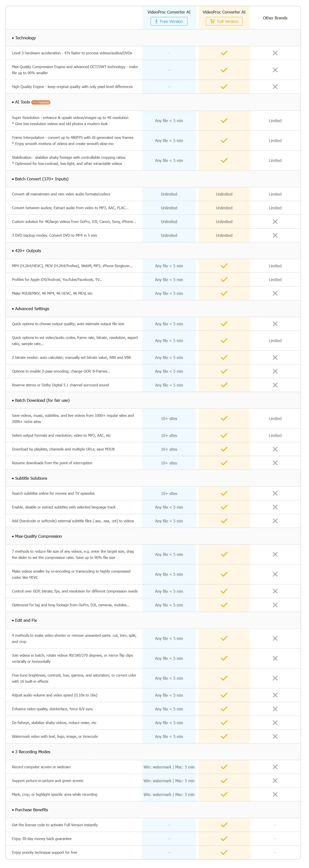Image resolution: width=309 pixels, height=868 pixels.
Task: Click the Full Version checkmark for Super Resolution
Action: (224, 121)
